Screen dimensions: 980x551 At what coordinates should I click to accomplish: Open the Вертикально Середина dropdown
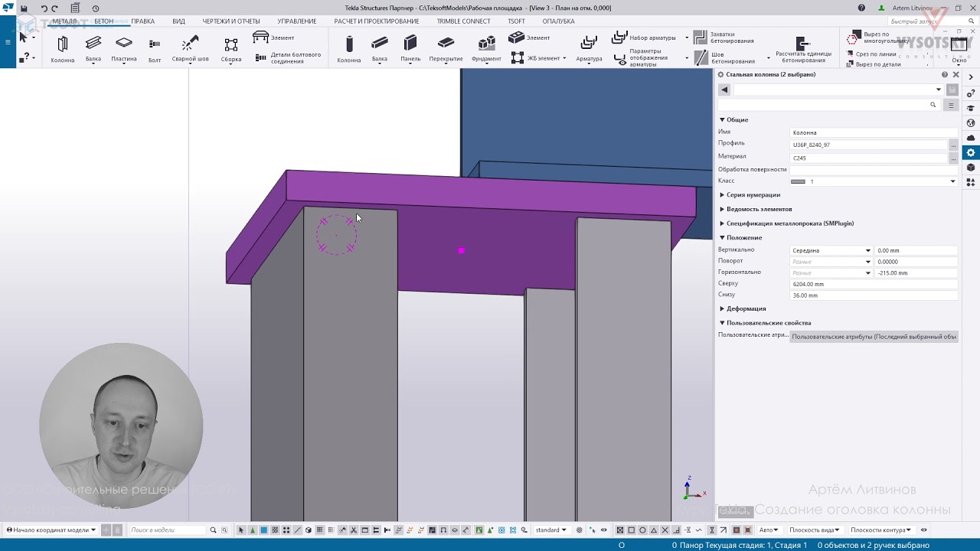[x=867, y=250]
